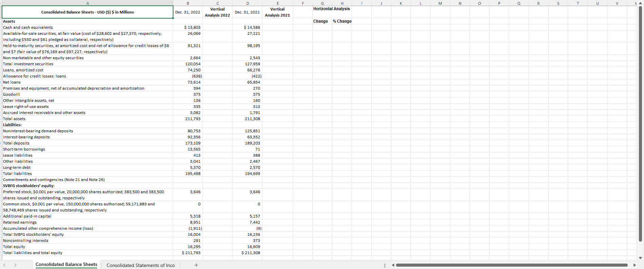Add a new sheet with plus icon
Viewport: 644px width, 269px height.
[x=196, y=265]
